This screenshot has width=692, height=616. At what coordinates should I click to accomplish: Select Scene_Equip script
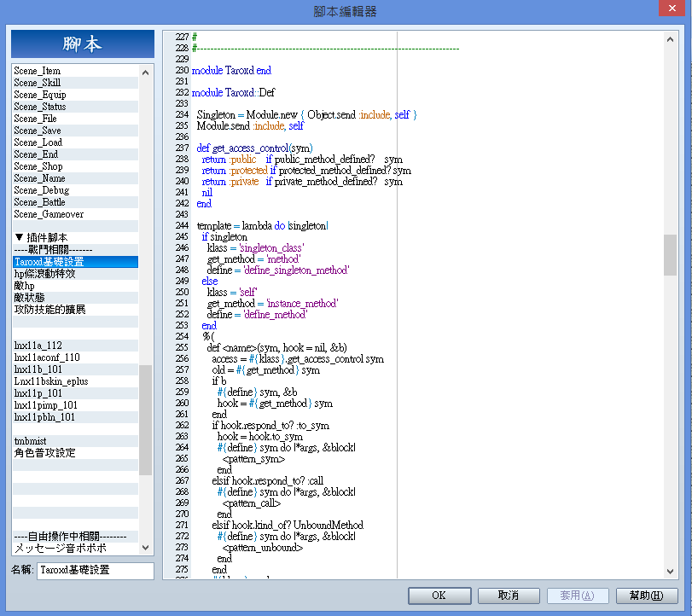click(x=75, y=95)
